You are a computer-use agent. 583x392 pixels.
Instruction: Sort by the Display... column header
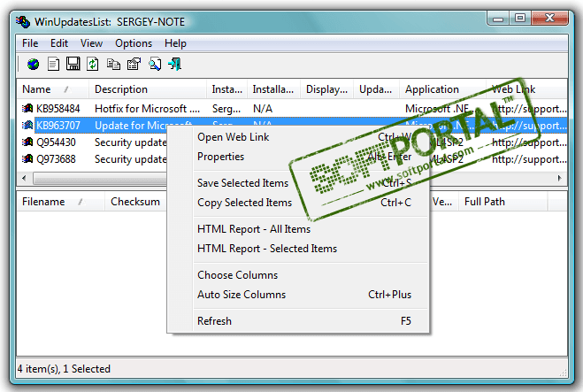pos(326,89)
